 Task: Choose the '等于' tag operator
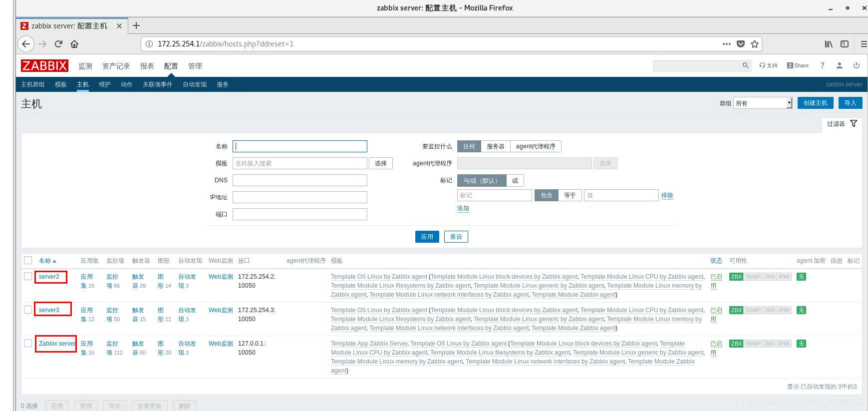(x=570, y=195)
